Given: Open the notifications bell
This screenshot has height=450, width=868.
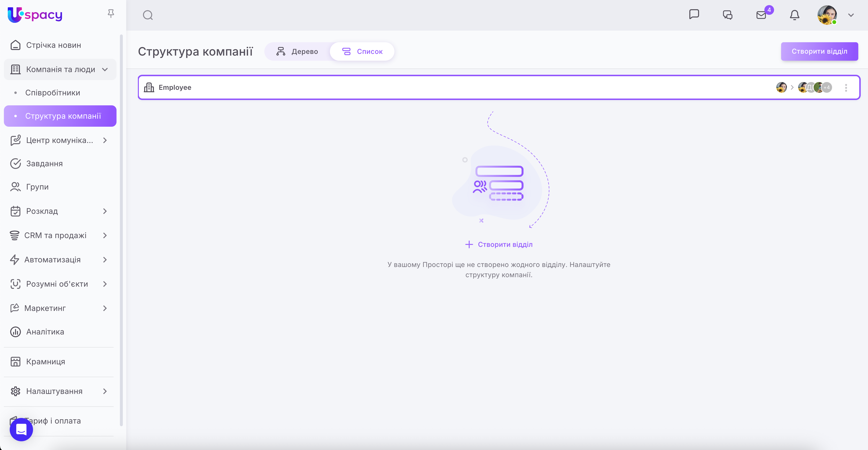Looking at the screenshot, I should tap(794, 15).
